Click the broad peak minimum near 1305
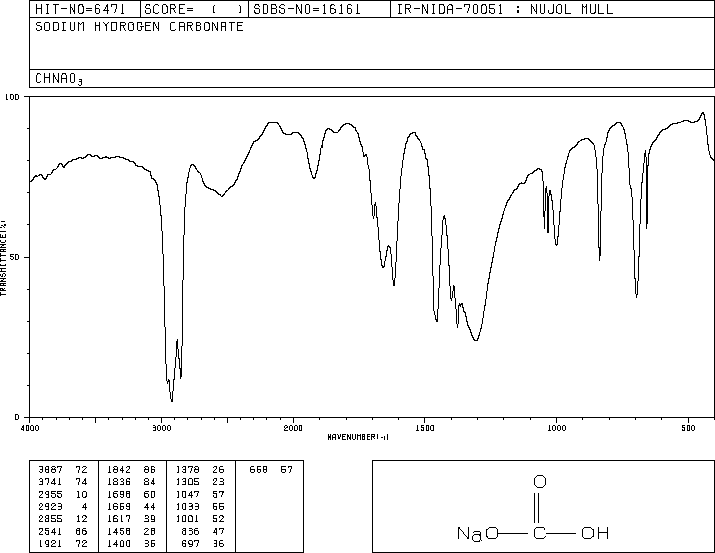Screen dimensions: 715x553 click(x=476, y=339)
